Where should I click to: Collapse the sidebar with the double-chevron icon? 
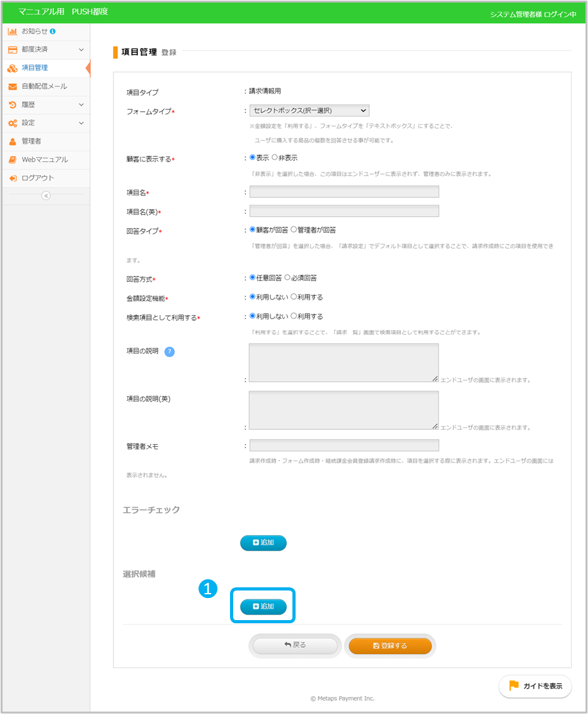click(45, 195)
